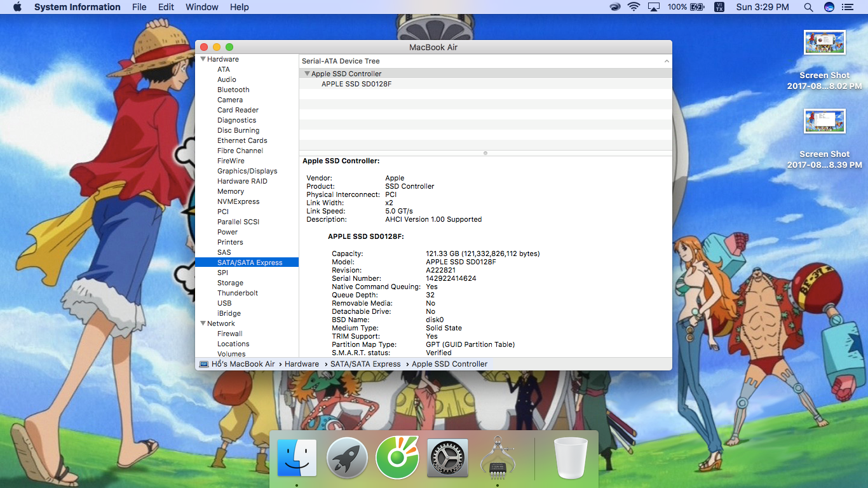This screenshot has width=868, height=488.
Task: Click SATA/SATA Express in the path bar
Action: [365, 364]
